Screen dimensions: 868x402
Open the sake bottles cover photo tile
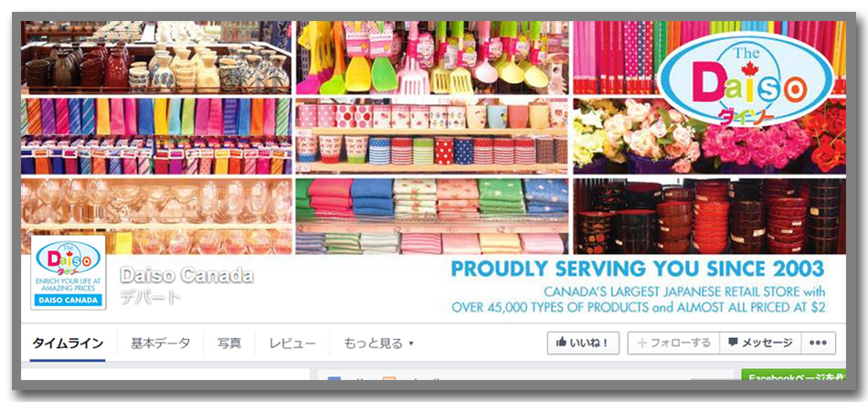156,58
